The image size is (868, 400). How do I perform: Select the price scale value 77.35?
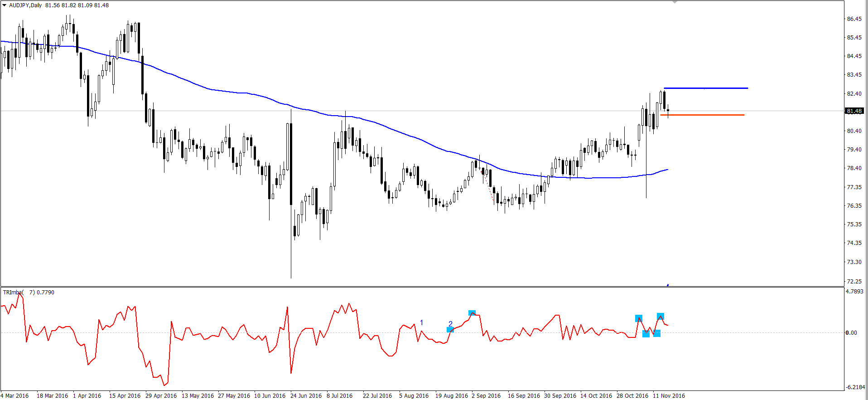click(x=854, y=187)
